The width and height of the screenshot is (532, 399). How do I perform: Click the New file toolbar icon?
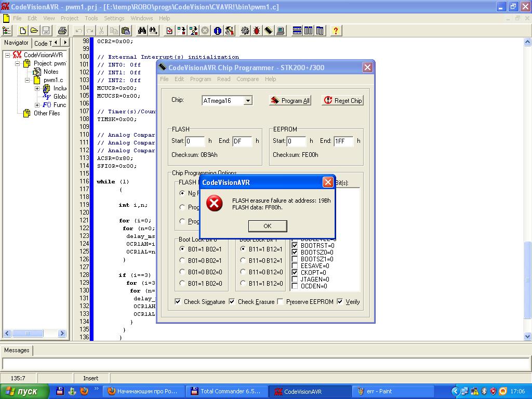(x=22, y=31)
